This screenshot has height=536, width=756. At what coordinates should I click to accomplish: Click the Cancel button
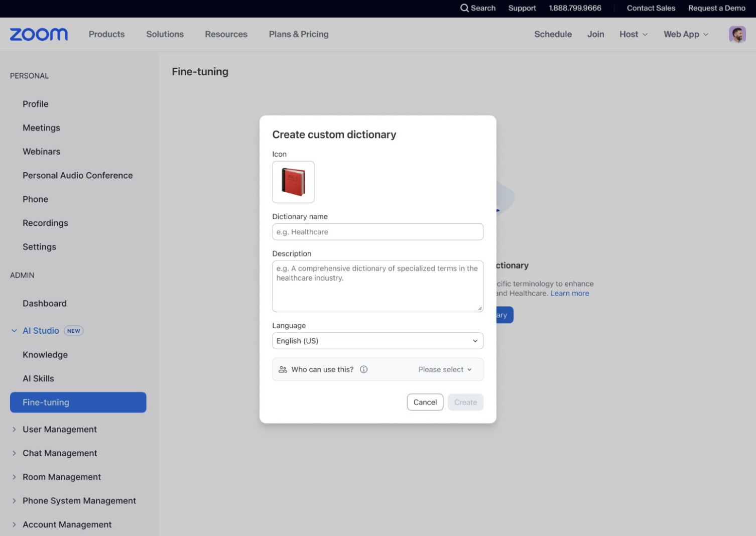coord(425,402)
